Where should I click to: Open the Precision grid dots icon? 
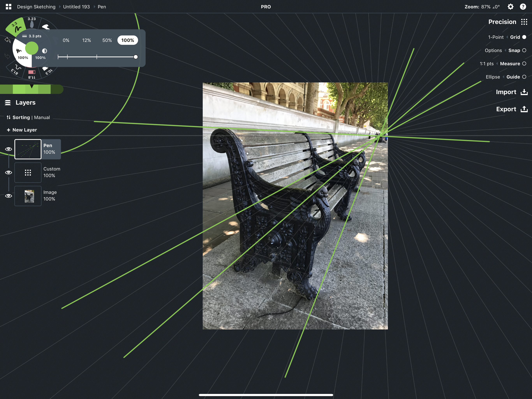tap(524, 22)
